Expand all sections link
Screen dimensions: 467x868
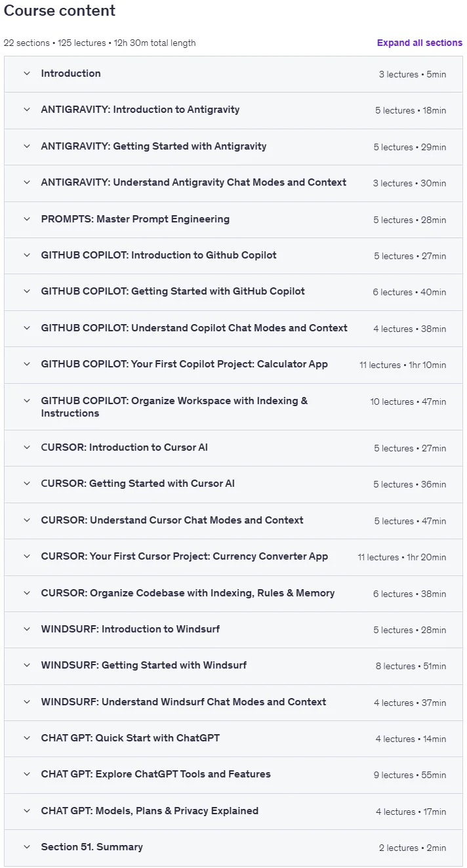(x=420, y=43)
